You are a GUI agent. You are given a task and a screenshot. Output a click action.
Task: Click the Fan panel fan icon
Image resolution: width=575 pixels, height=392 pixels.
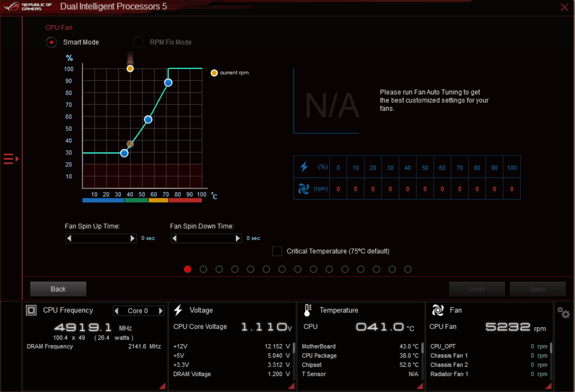click(x=438, y=310)
